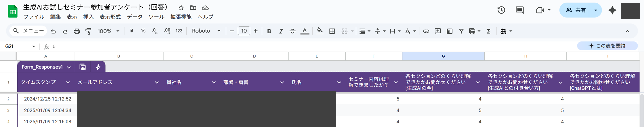Open borders options
The height and width of the screenshot is (127, 644).
[x=332, y=31]
